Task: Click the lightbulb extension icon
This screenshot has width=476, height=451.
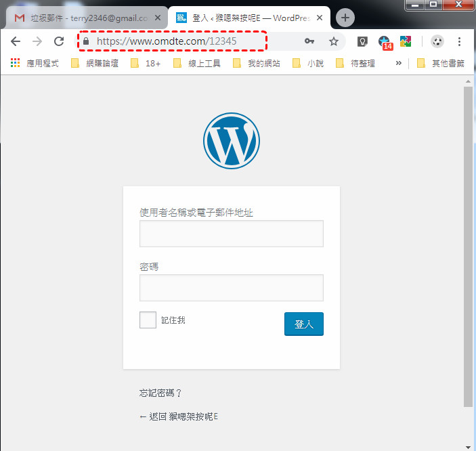Action: point(362,41)
